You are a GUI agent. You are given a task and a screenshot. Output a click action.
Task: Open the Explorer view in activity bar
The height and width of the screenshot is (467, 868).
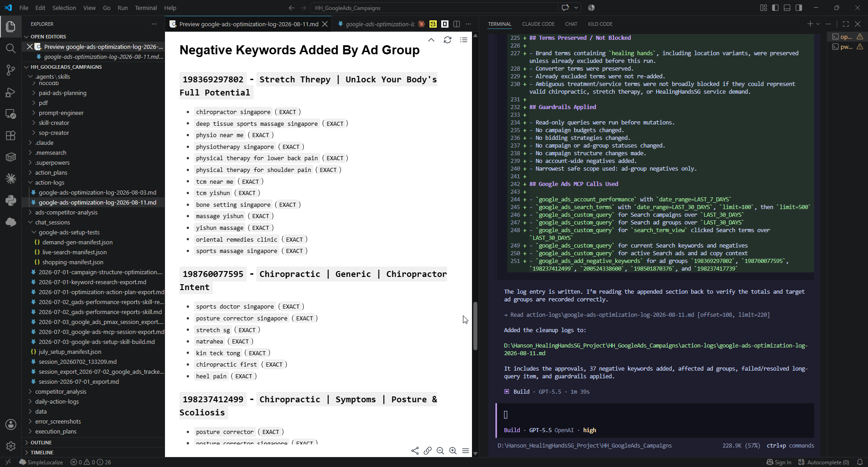pyautogui.click(x=11, y=27)
